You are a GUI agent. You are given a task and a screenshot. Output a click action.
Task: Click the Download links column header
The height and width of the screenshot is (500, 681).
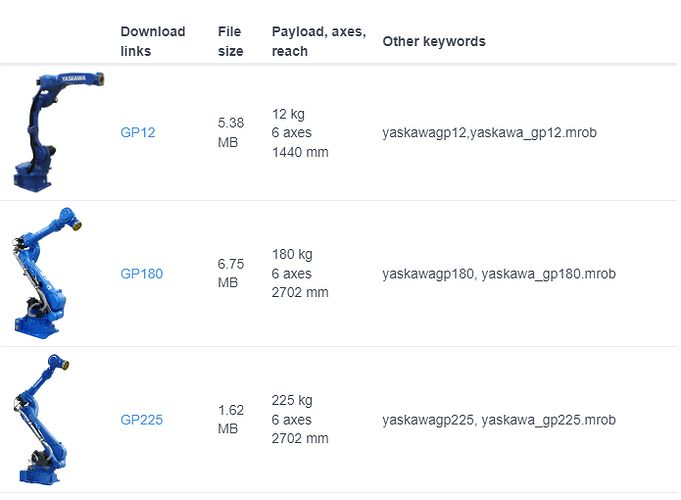[x=153, y=41]
